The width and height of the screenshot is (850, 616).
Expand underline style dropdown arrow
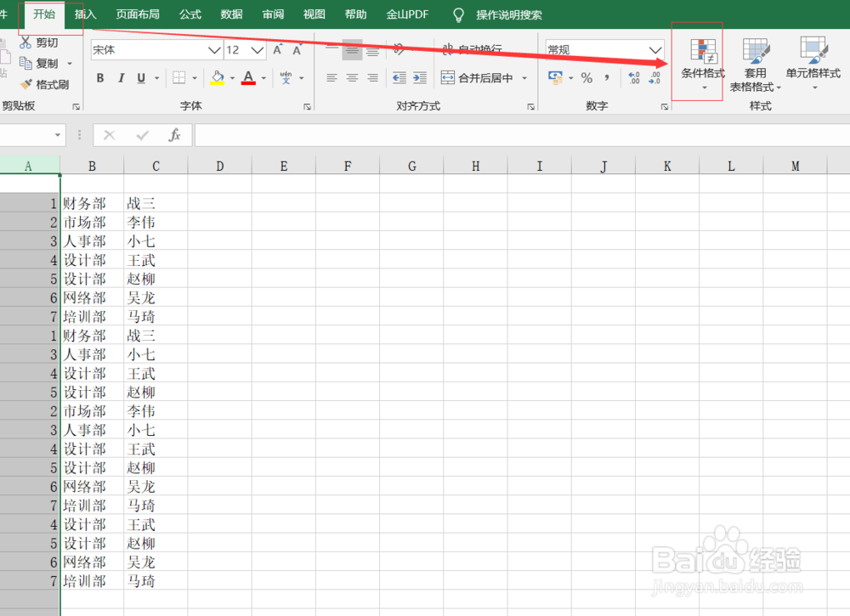coord(156,78)
